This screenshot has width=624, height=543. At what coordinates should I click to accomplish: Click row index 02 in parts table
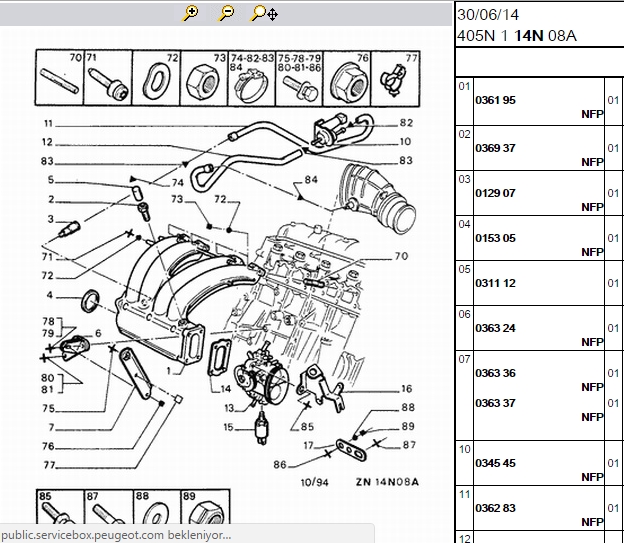coord(464,134)
